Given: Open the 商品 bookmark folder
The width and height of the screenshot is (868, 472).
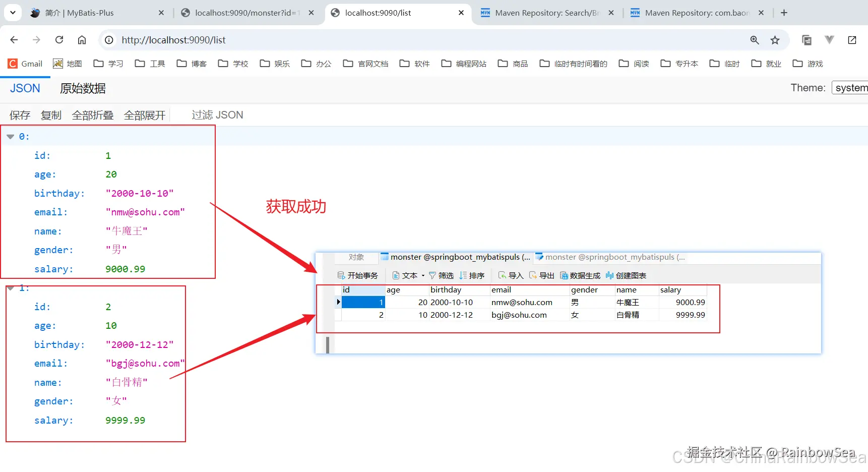Looking at the screenshot, I should click(513, 64).
